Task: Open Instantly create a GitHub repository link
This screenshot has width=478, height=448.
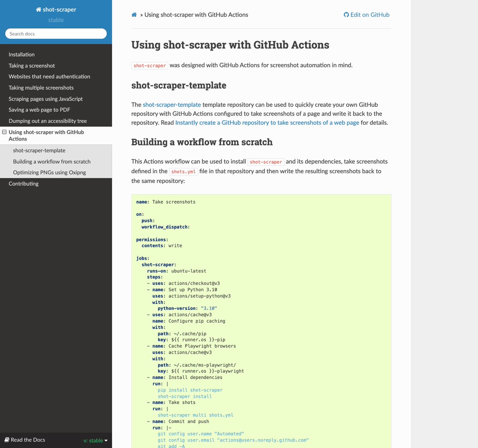Action: point(267,123)
